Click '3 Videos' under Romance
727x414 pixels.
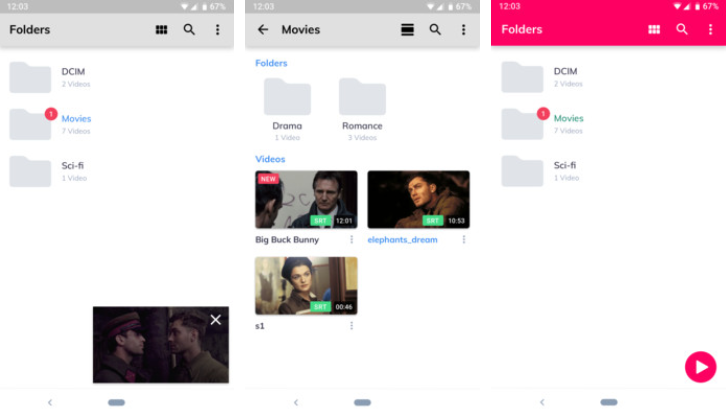[x=362, y=138]
